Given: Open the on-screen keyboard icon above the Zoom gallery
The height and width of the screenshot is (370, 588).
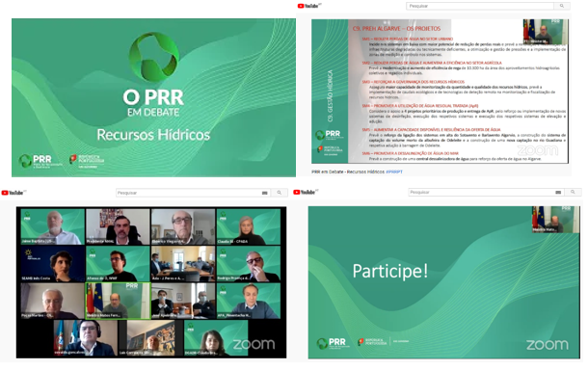Looking at the screenshot, I should (x=265, y=193).
